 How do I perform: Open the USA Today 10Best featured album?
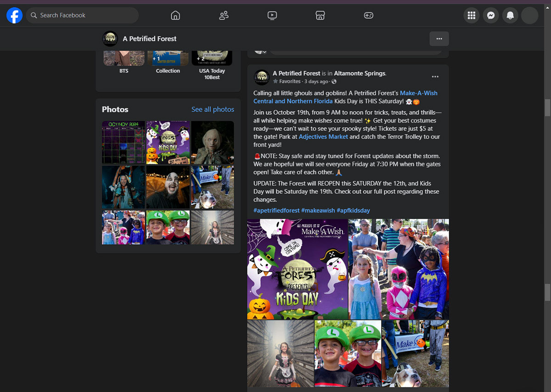(x=212, y=65)
